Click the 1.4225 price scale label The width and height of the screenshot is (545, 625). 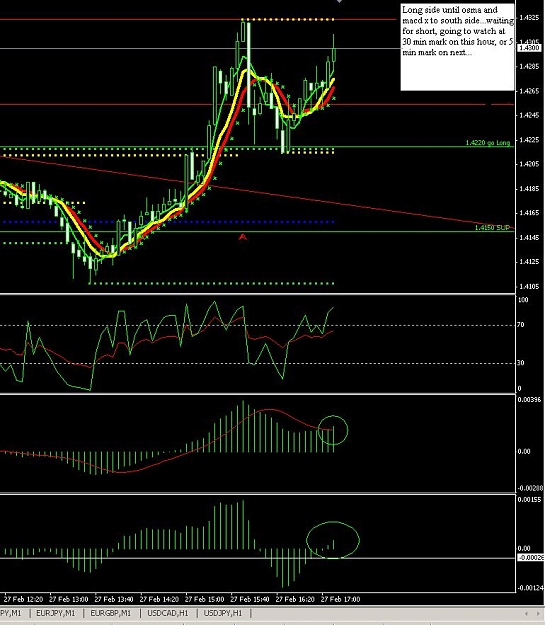point(530,140)
